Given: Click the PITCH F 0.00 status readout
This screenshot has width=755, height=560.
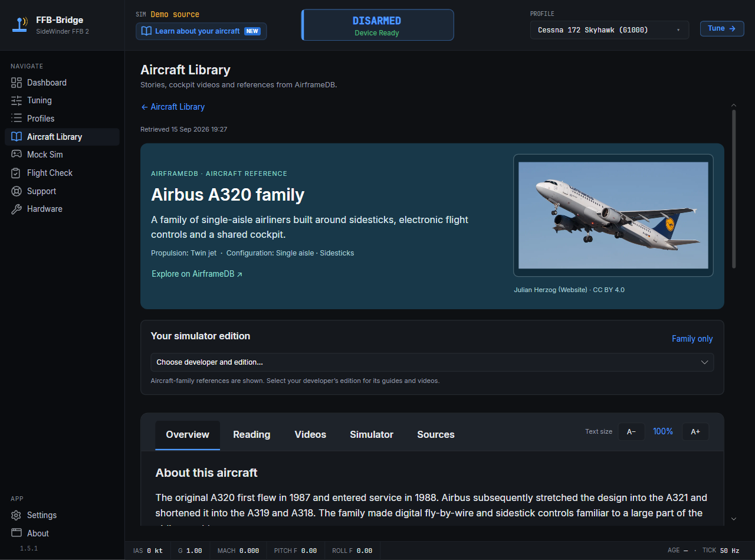Looking at the screenshot, I should pyautogui.click(x=296, y=551).
